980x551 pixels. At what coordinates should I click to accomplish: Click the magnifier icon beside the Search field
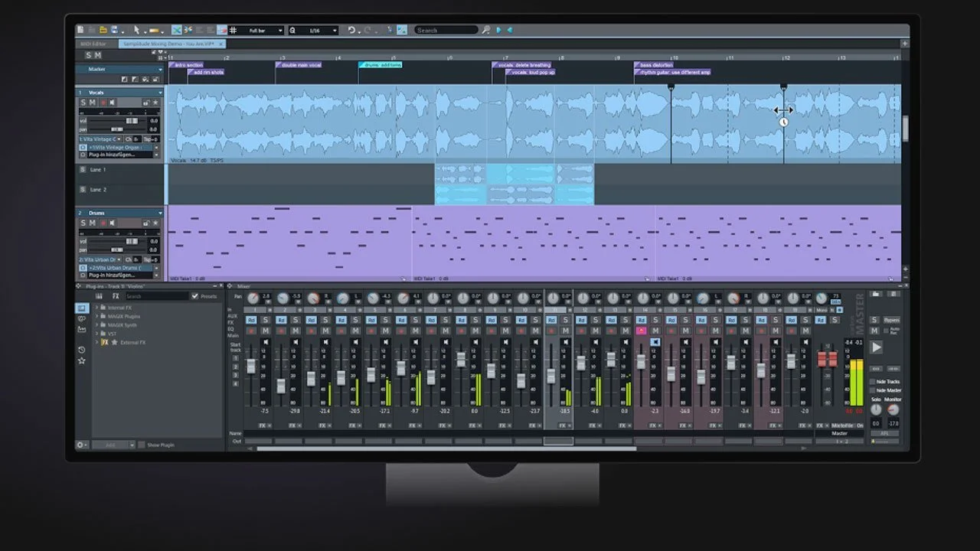[x=486, y=30]
